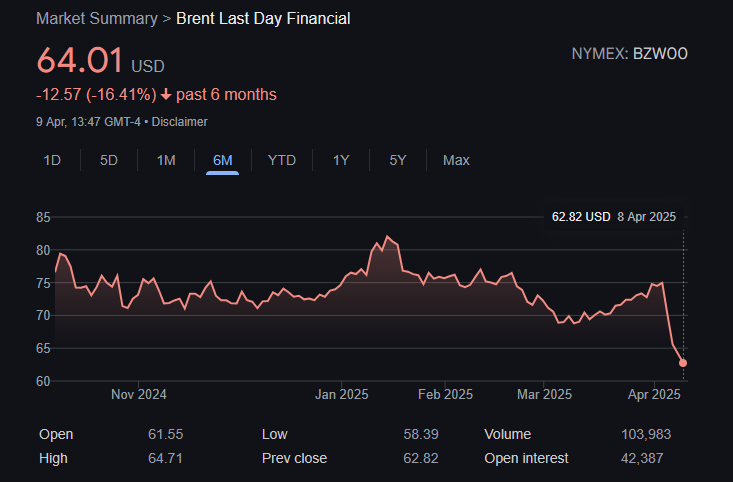Image resolution: width=733 pixels, height=482 pixels.
Task: Select the active 6M tab
Action: 222,160
